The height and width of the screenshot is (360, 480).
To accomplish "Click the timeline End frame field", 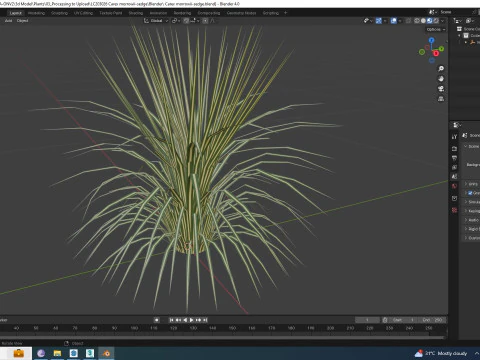I will point(432,320).
